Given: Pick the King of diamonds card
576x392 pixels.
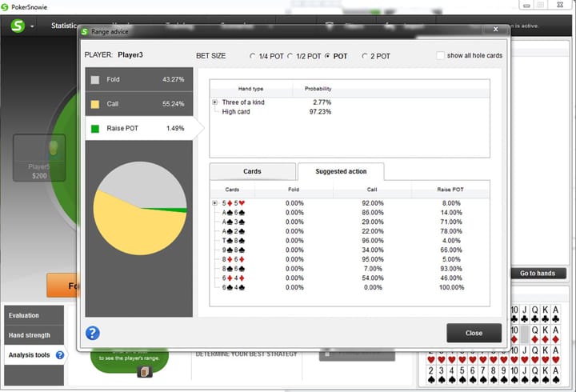Looking at the screenshot, I should [x=546, y=334].
